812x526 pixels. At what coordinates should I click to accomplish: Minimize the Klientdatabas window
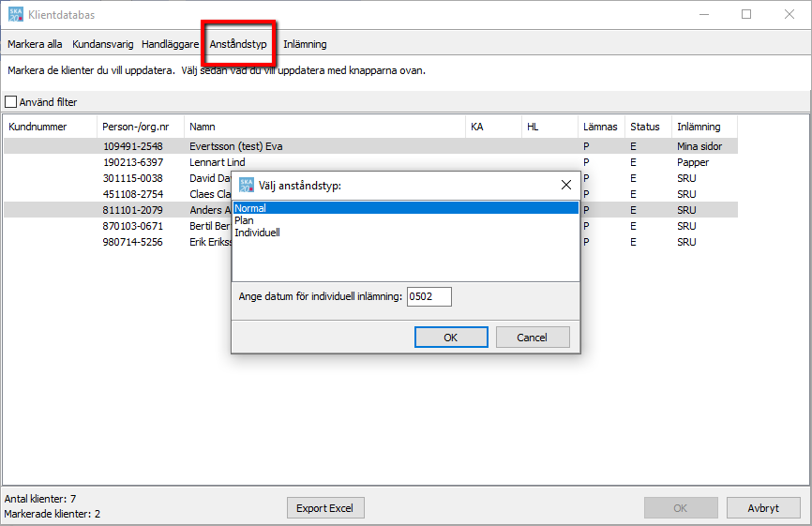pos(704,14)
